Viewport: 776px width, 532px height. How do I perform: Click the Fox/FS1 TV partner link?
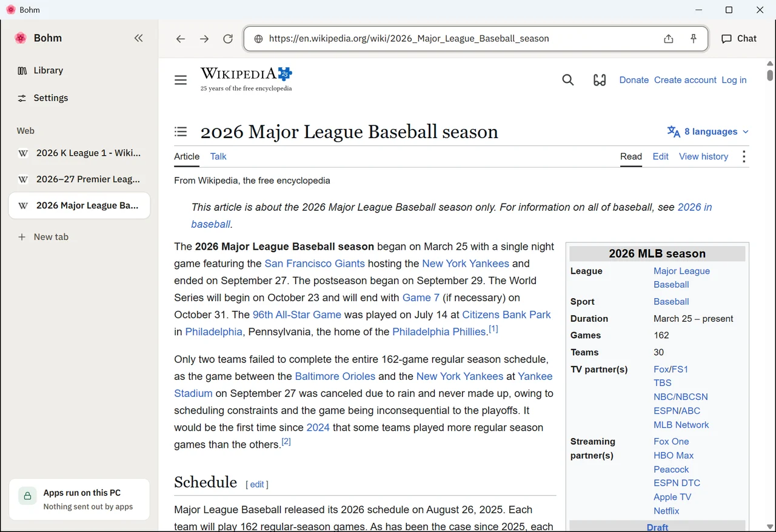coord(671,369)
